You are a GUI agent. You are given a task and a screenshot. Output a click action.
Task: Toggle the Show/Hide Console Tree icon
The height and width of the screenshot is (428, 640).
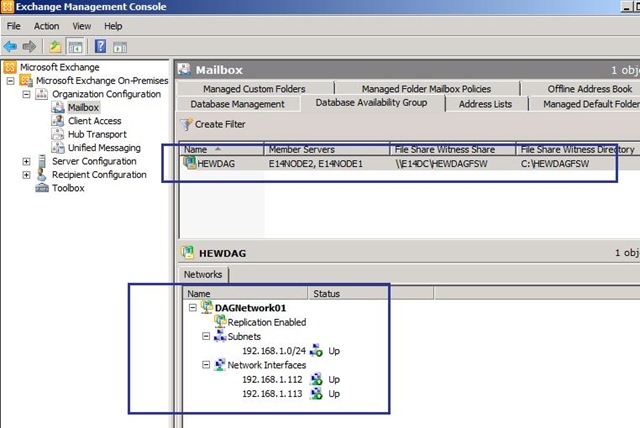pos(75,47)
